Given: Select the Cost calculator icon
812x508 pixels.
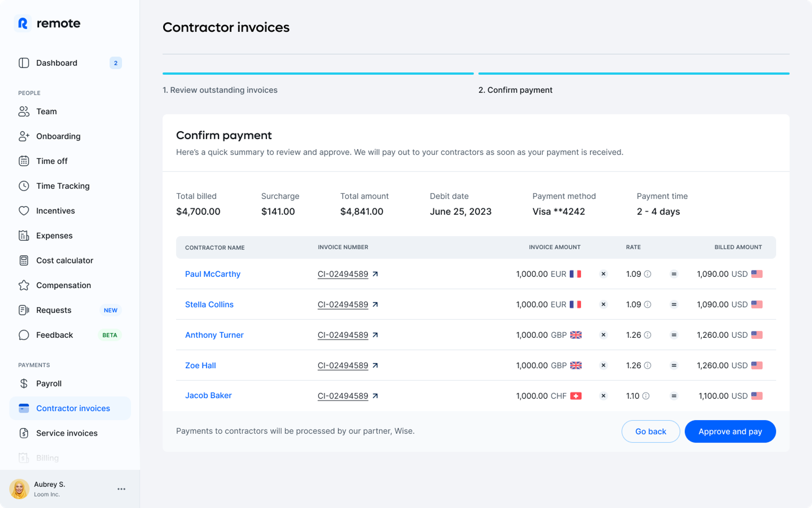Looking at the screenshot, I should click(24, 260).
